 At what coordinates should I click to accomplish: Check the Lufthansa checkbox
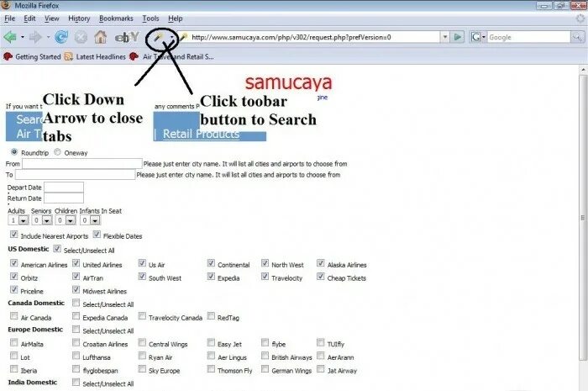[x=76, y=356]
